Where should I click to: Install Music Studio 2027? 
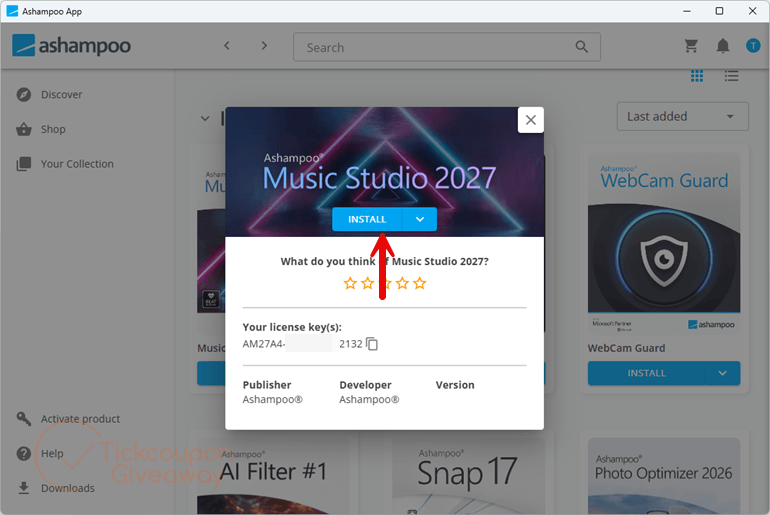point(367,219)
